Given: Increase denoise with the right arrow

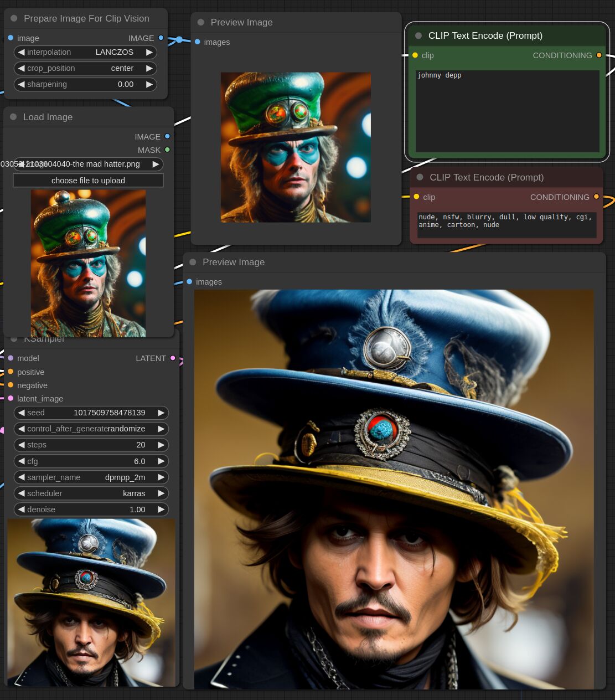Looking at the screenshot, I should click(161, 509).
